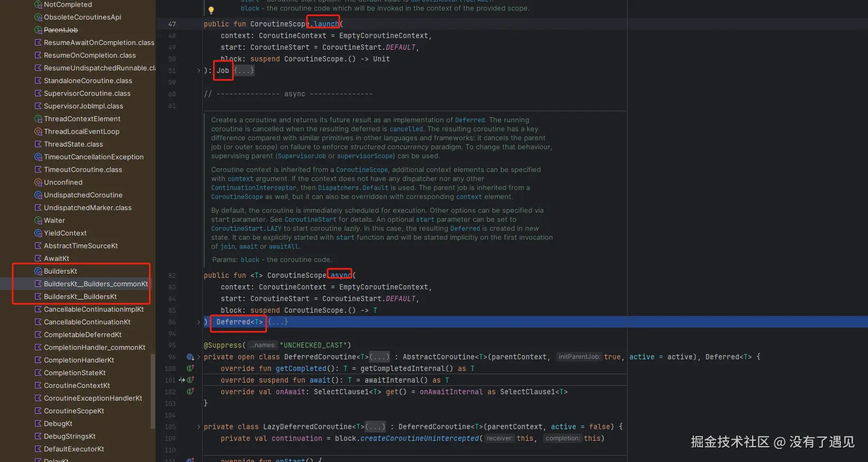Expand the {...} placeholder after Deferred<T>
Screen dimensions: 868x462
pyautogui.click(x=278, y=322)
